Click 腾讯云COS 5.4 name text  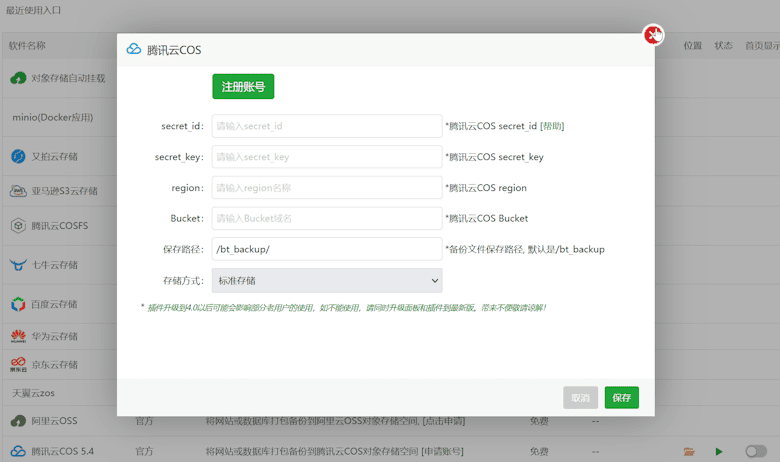[x=63, y=452]
